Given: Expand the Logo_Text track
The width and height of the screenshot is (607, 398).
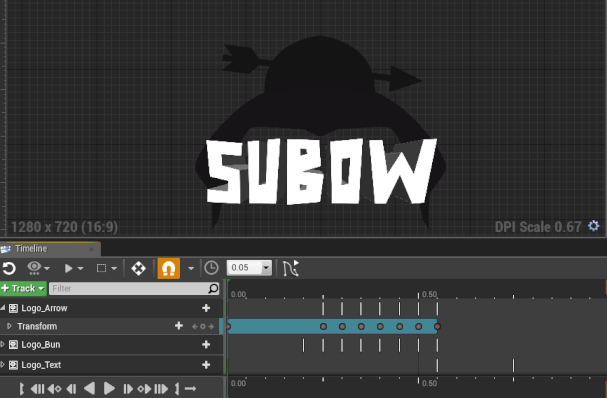Looking at the screenshot, I should pos(3,365).
